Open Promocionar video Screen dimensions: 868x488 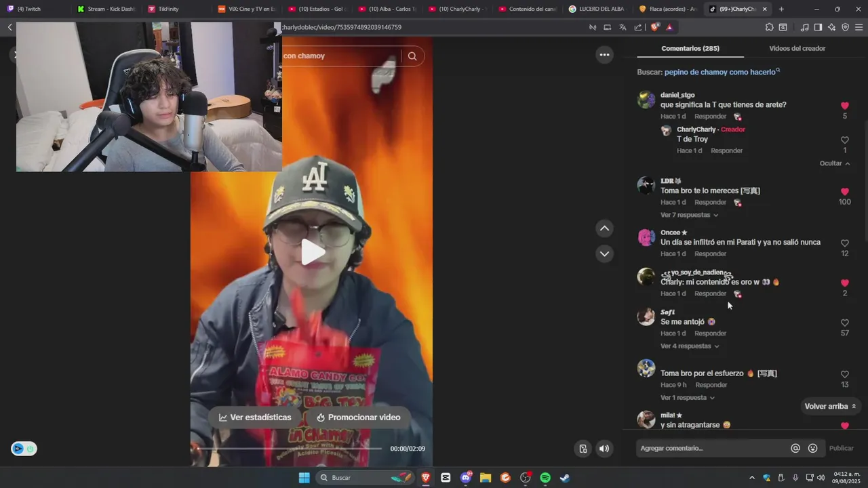tap(359, 418)
